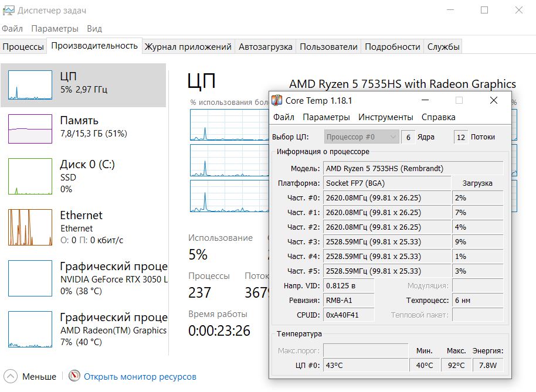Click the Ревизия value RMB-A1
This screenshot has height=392, width=536.
click(x=349, y=301)
